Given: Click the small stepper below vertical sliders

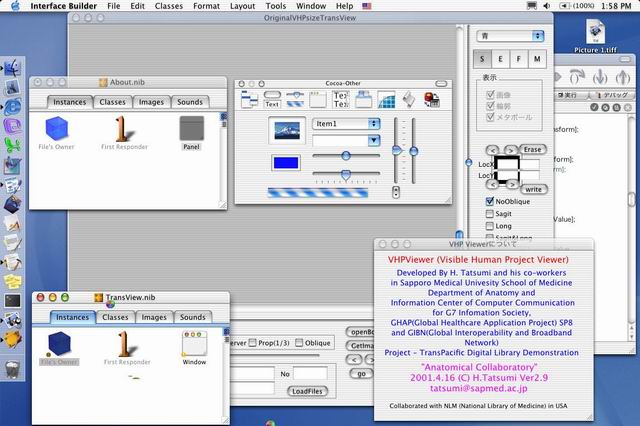Looking at the screenshot, I should tap(396, 192).
